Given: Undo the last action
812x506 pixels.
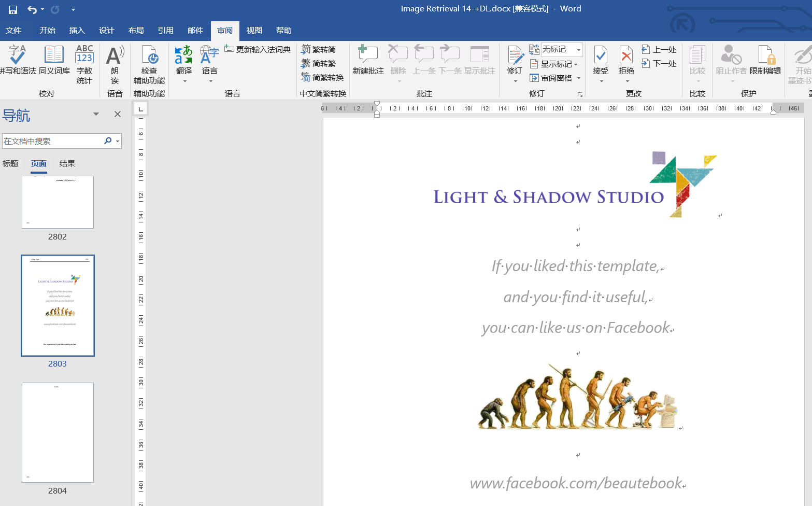Looking at the screenshot, I should point(32,9).
